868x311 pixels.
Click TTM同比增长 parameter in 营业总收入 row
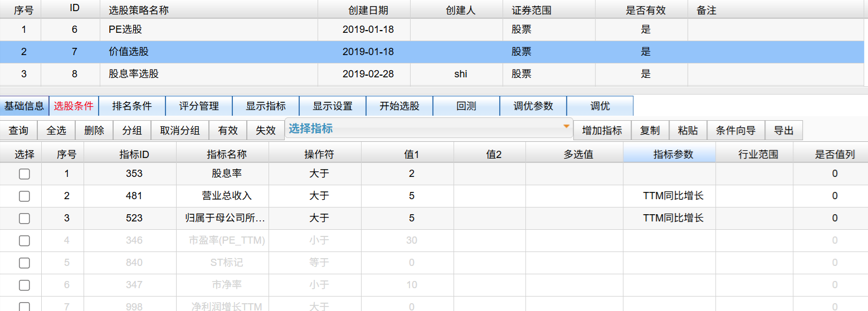tap(670, 196)
